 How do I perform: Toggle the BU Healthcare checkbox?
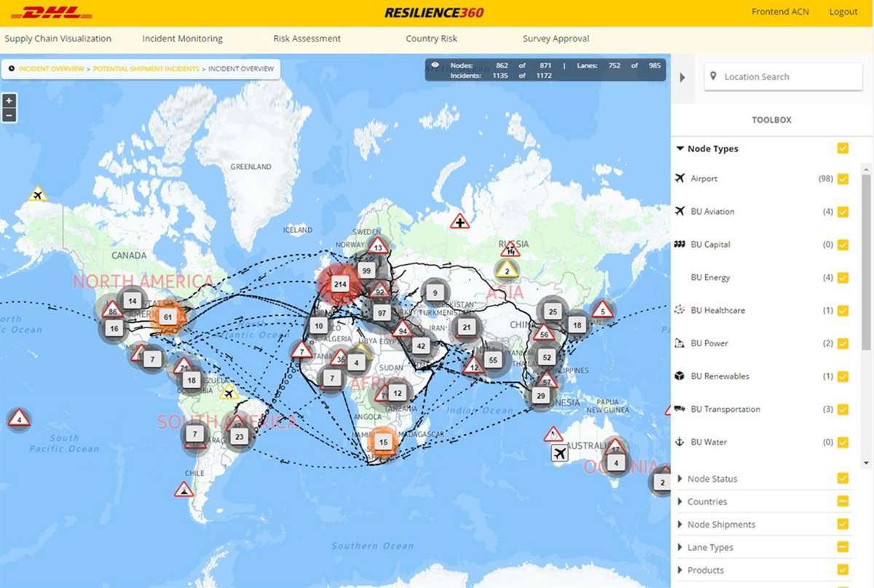(x=843, y=311)
